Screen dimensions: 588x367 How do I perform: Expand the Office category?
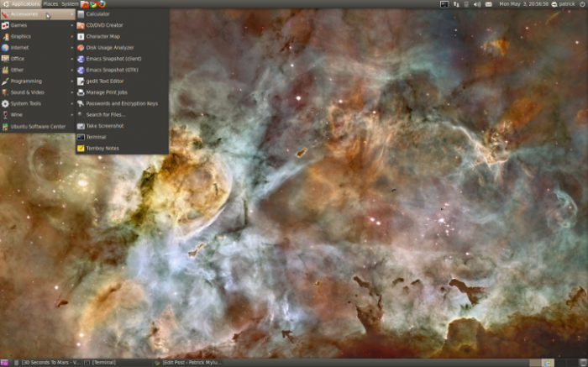38,59
